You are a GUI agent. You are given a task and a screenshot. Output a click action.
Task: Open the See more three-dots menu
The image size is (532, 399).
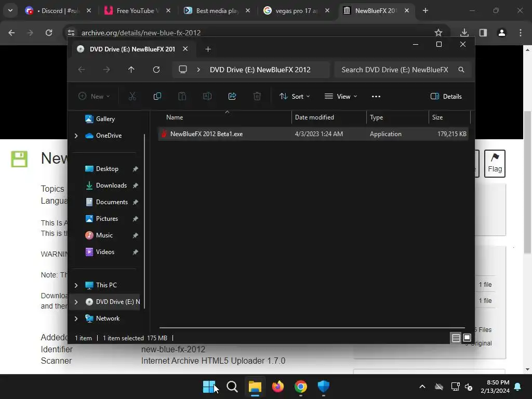376,96
